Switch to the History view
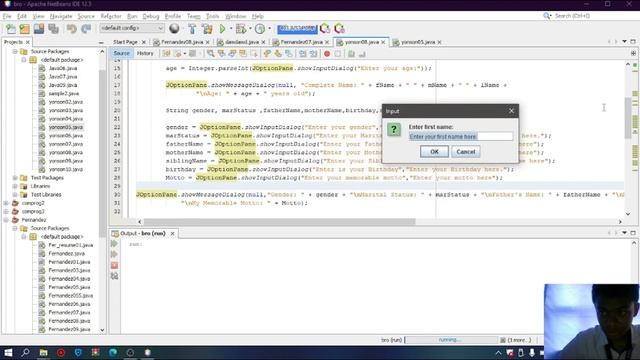Viewport: 640px width, 360px height. pos(145,53)
